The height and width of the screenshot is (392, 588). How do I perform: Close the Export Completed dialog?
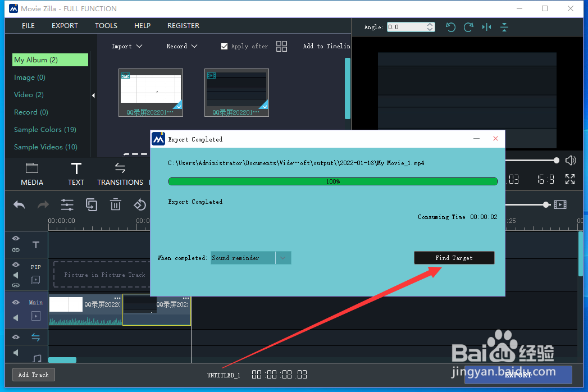tap(495, 139)
